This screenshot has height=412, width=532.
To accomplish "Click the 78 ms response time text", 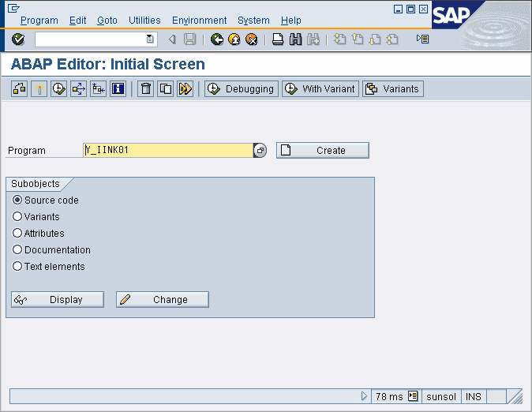I will 389,396.
